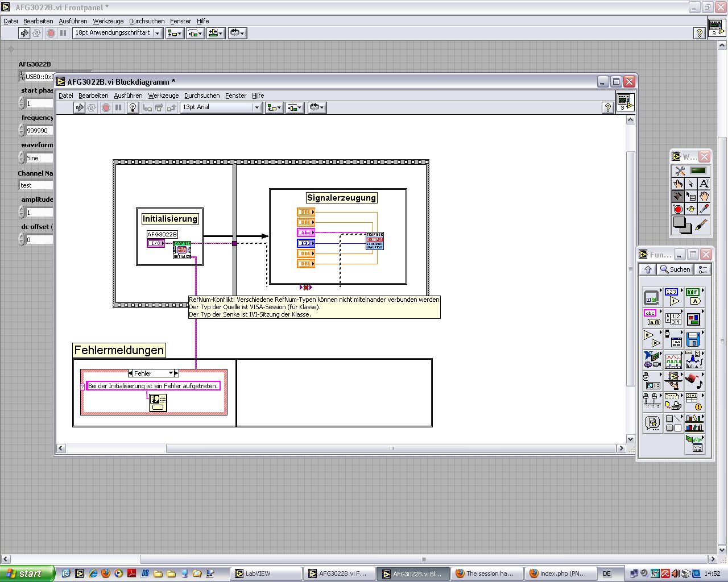Open the Ausführen menu in Blockdiagramm
The height and width of the screenshot is (582, 728).
(128, 95)
